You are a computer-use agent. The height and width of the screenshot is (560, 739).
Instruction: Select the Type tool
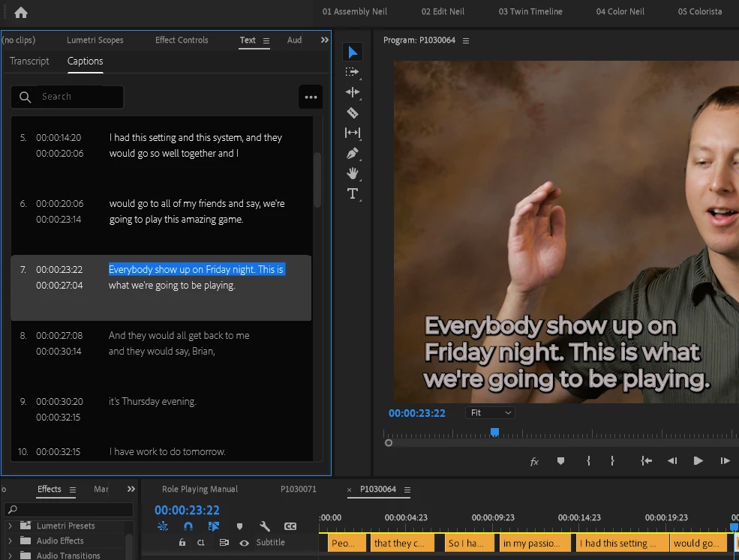(353, 193)
